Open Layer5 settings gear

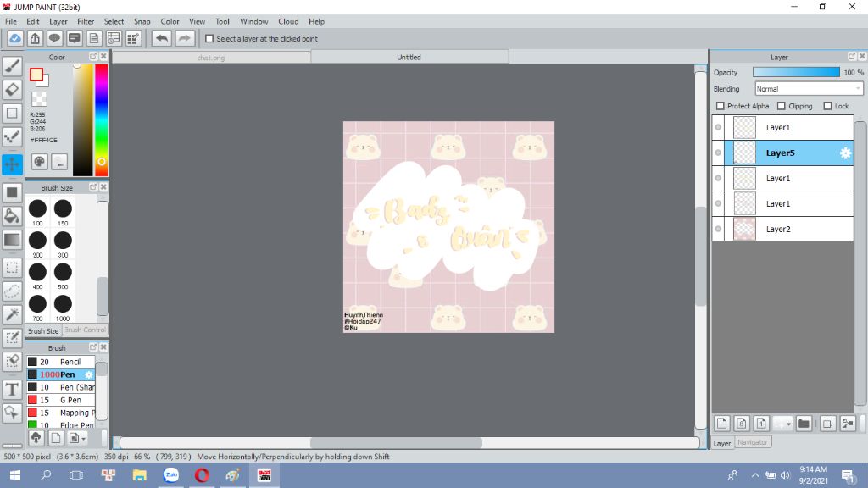tap(845, 153)
